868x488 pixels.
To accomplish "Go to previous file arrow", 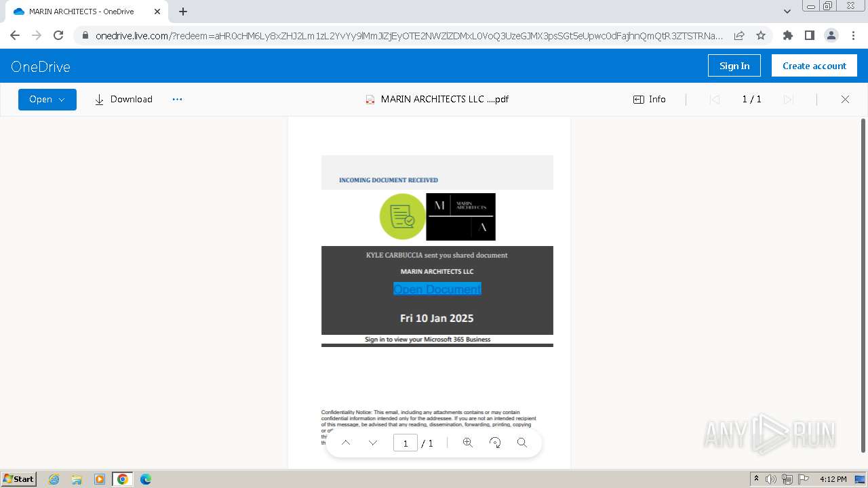I will coord(714,99).
